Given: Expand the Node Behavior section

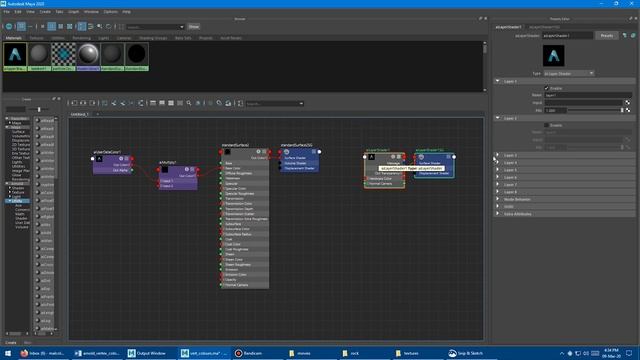Looking at the screenshot, I should 498,199.
